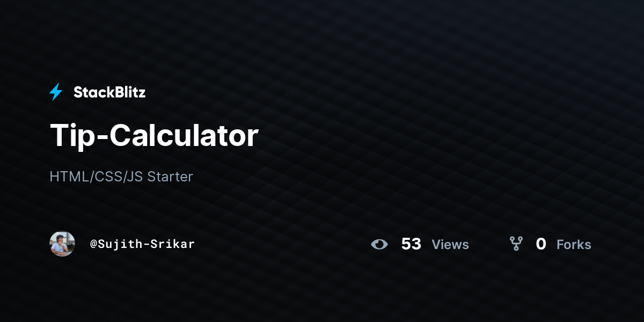This screenshot has height=322, width=644.
Task: Click the "JS" text in the subtitle
Action: click(135, 177)
